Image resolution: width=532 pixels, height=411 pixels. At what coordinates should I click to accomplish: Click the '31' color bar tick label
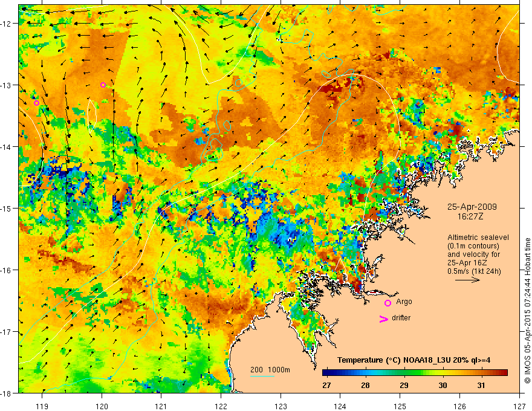tap(481, 385)
